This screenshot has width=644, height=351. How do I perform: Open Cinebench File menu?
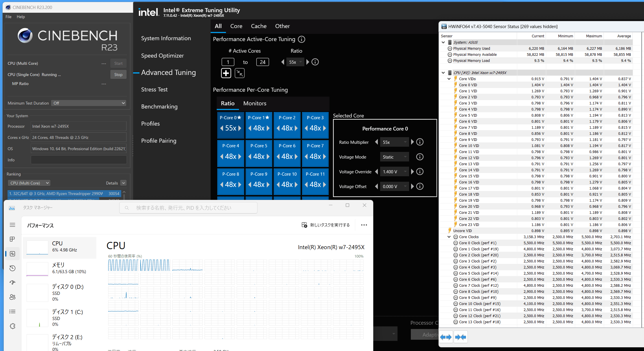8,17
